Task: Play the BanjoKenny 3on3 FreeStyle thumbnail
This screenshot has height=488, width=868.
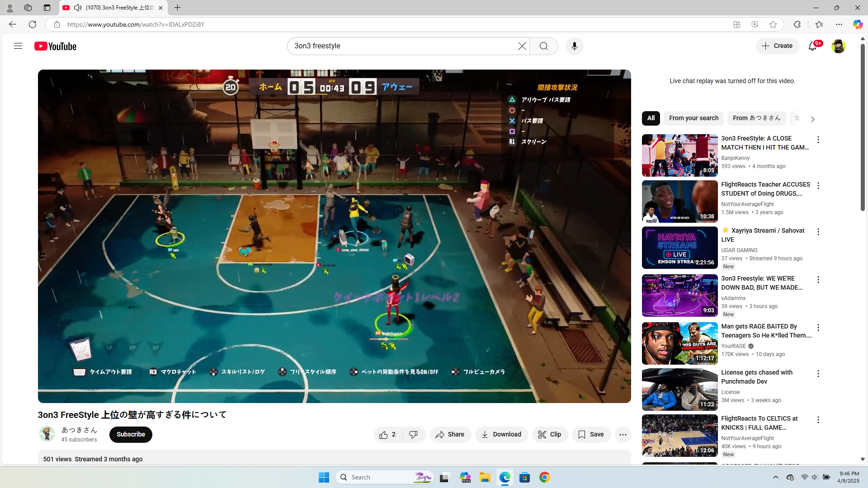Action: click(680, 155)
